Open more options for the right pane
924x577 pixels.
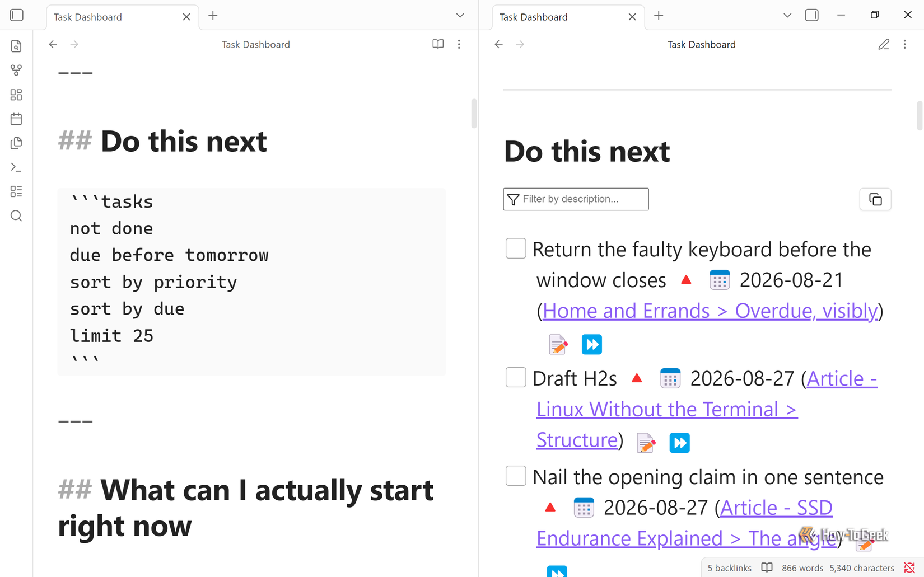pyautogui.click(x=905, y=44)
